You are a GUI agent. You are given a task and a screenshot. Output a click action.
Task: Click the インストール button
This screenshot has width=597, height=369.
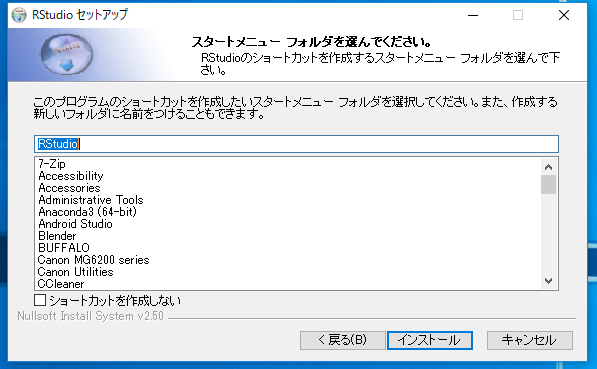tap(430, 340)
